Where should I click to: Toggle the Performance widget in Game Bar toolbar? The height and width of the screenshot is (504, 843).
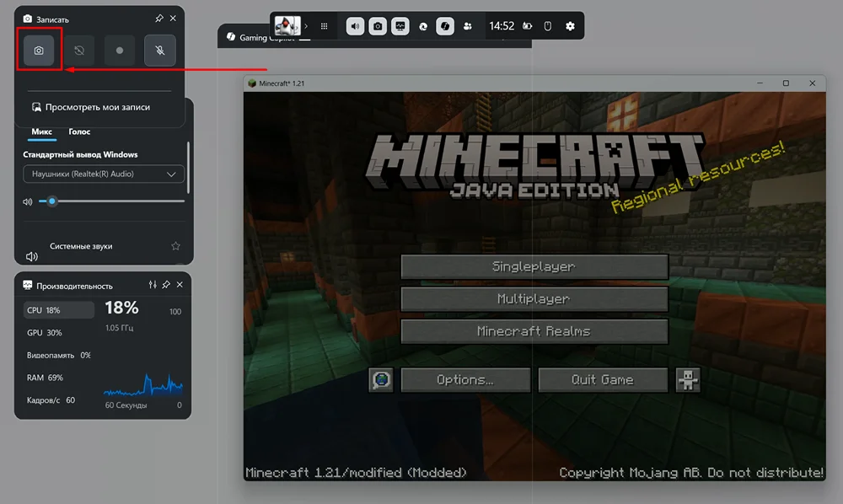(401, 26)
